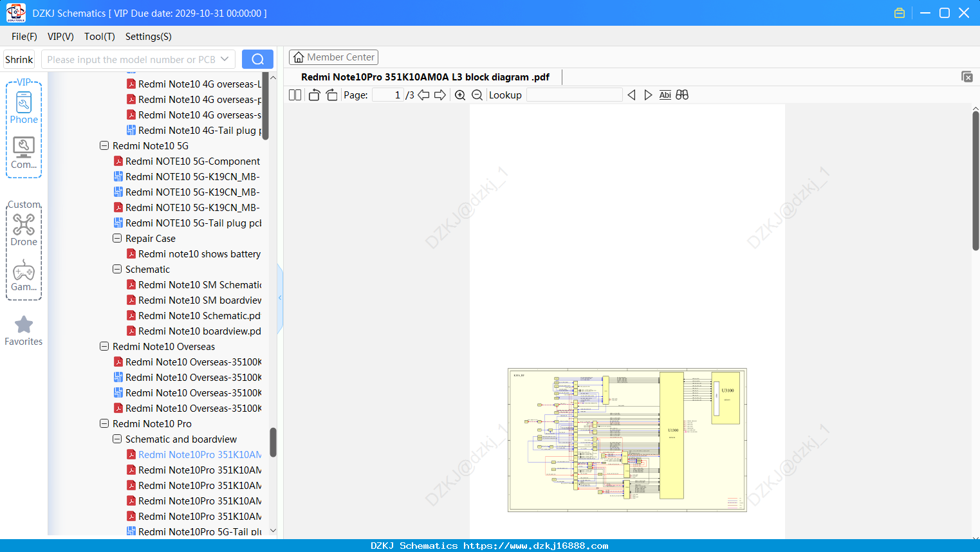Open the Drone category icon
The width and height of the screenshot is (980, 552).
(24, 230)
